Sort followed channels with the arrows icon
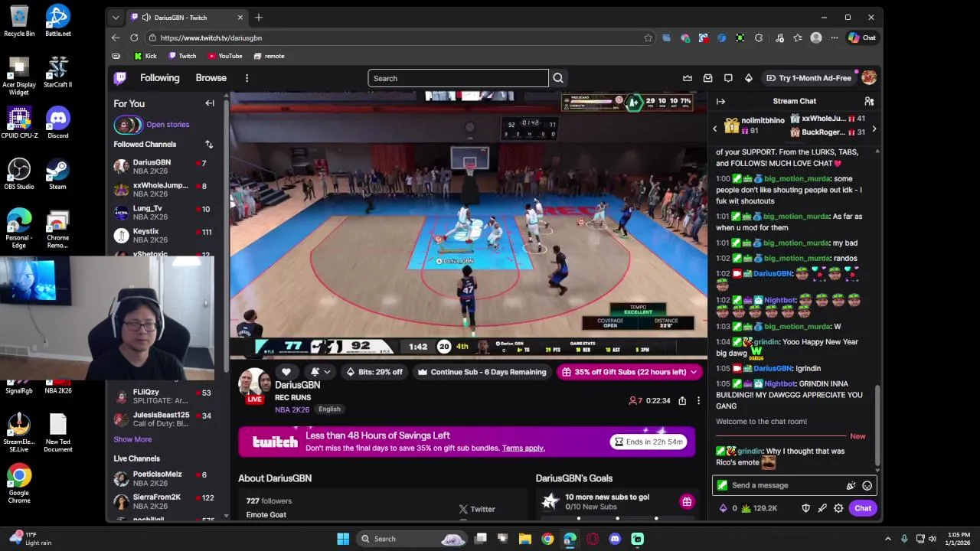Screen dimensions: 980x551 pyautogui.click(x=209, y=144)
